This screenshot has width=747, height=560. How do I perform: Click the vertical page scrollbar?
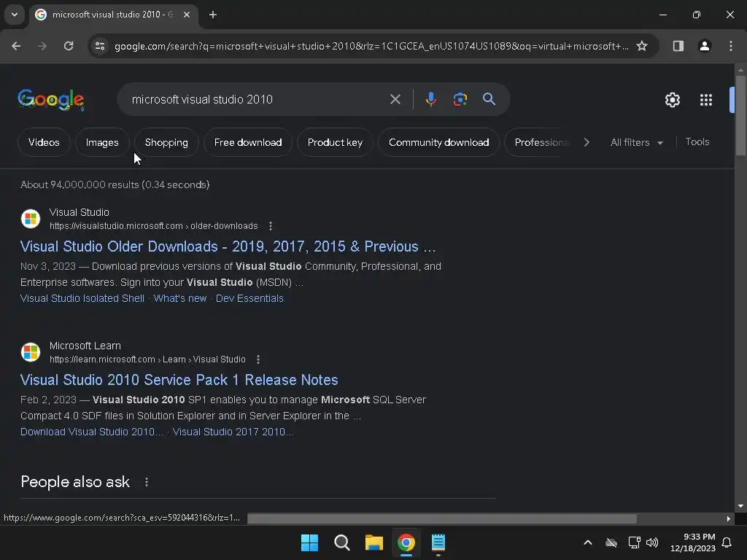pyautogui.click(x=740, y=115)
